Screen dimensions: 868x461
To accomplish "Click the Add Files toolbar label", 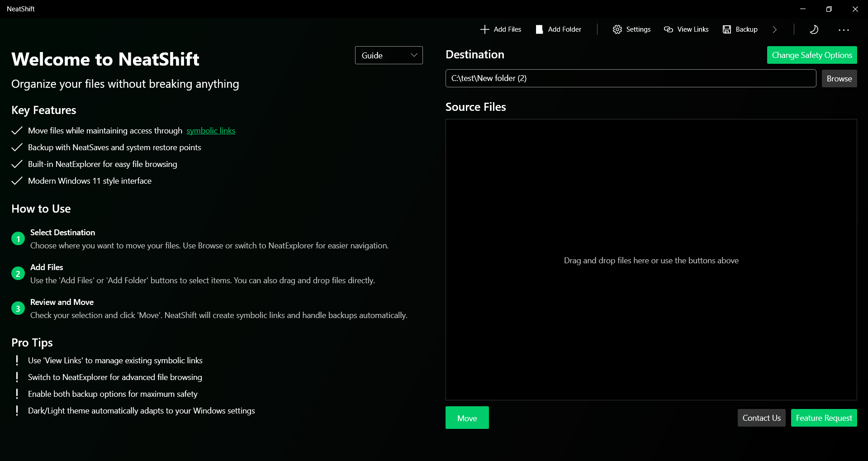I will pyautogui.click(x=508, y=29).
